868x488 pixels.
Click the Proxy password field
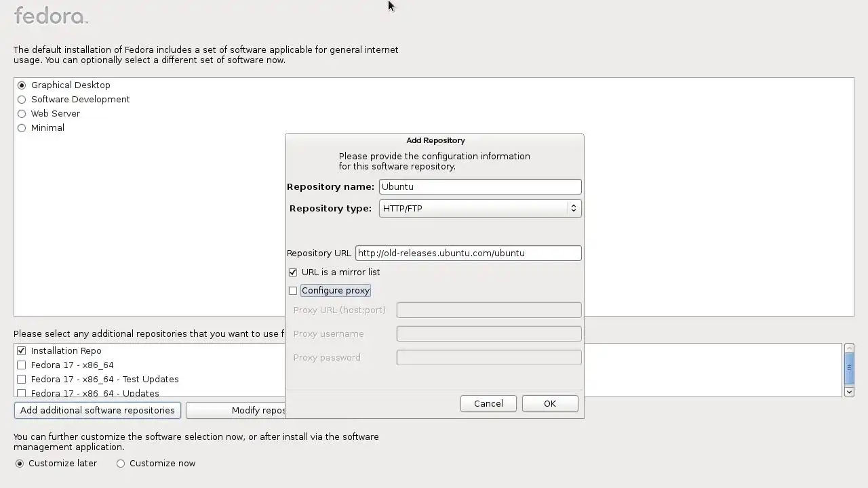489,357
